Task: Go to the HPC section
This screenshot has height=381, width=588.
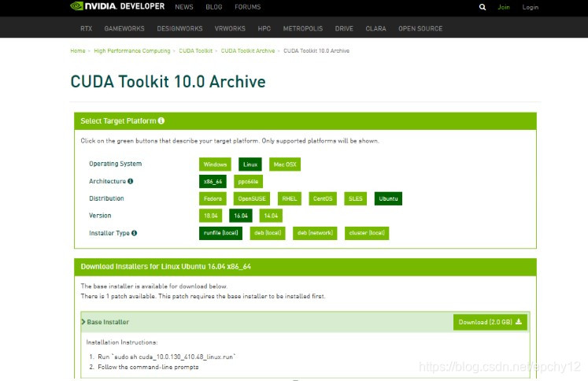Action: click(x=264, y=28)
